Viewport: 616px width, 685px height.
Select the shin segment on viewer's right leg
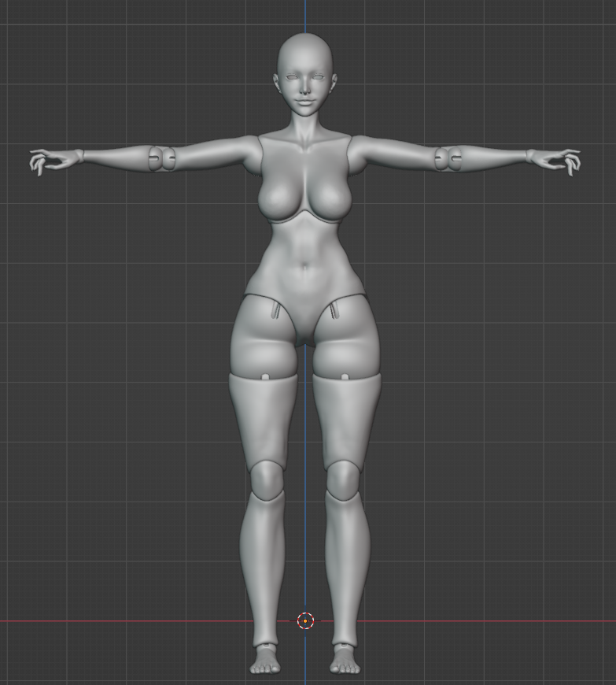click(349, 568)
